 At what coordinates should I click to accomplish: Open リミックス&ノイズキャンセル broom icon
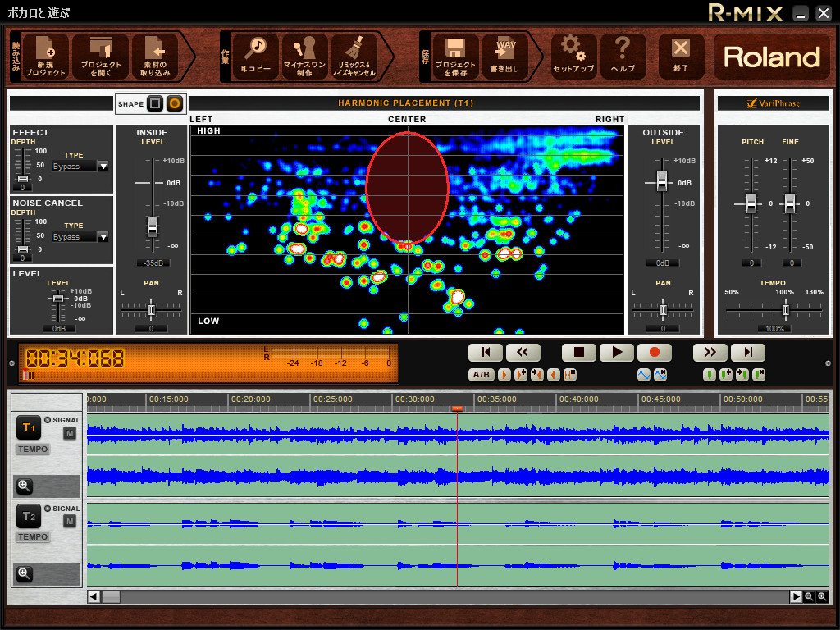354,57
